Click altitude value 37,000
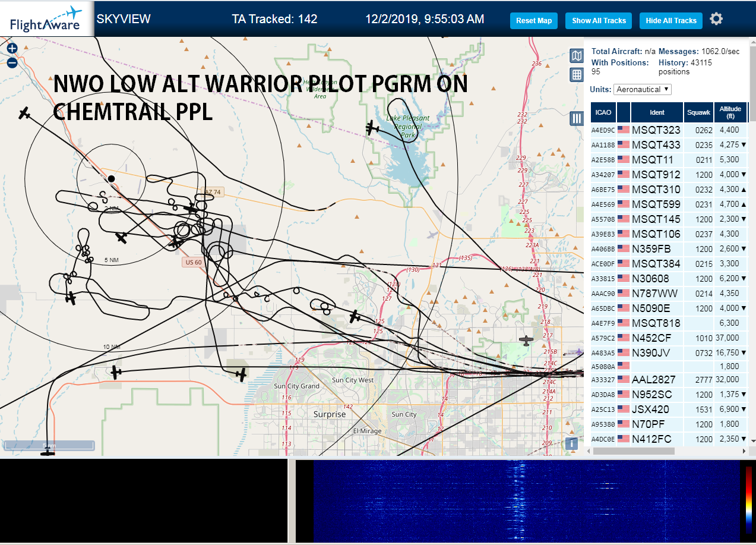 (x=727, y=338)
